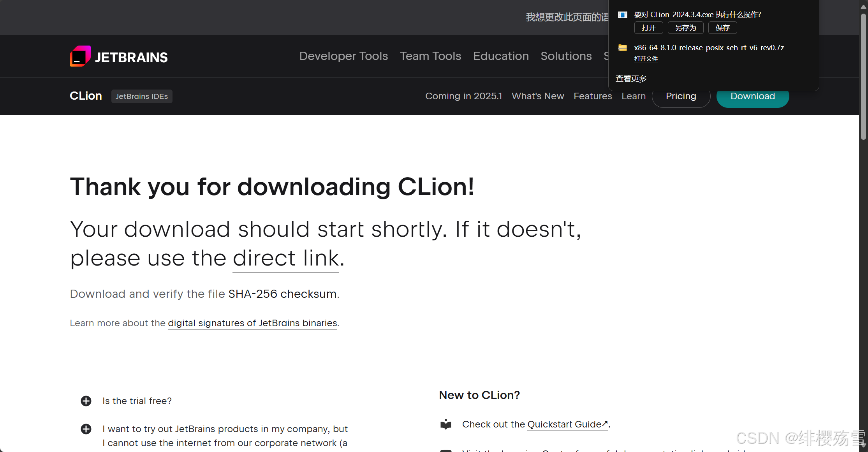Click the CLion exe file icon in downloads

[x=622, y=15]
